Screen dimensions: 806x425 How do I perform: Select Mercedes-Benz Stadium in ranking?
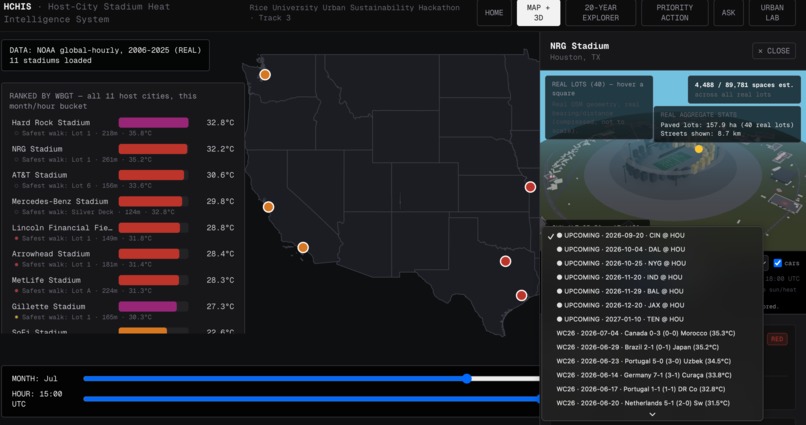pyautogui.click(x=123, y=206)
